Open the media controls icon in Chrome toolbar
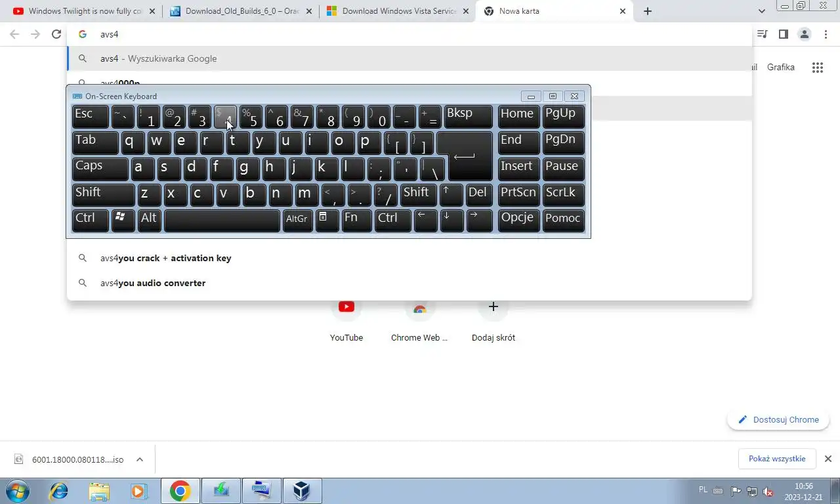The height and width of the screenshot is (504, 840). pyautogui.click(x=762, y=34)
